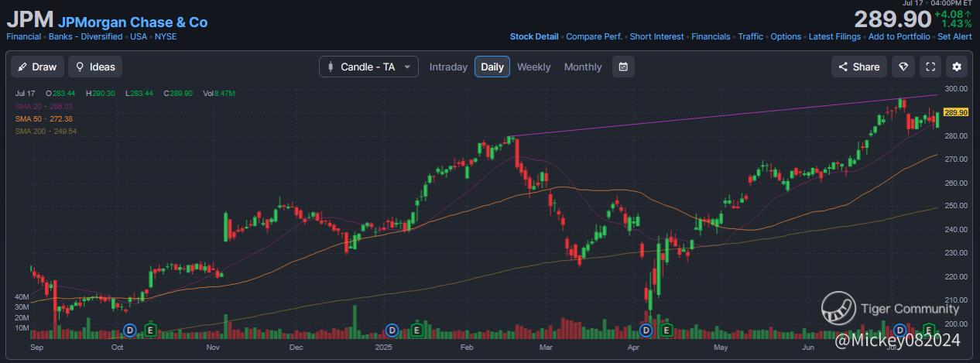View Latest Filings
The height and width of the screenshot is (363, 980).
(834, 36)
